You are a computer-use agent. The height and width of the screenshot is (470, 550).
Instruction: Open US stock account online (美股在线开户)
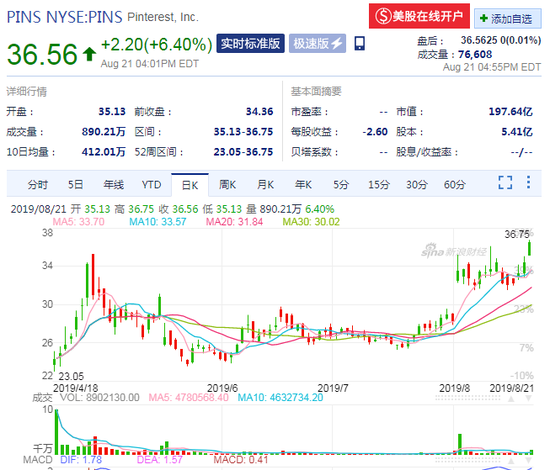click(419, 16)
